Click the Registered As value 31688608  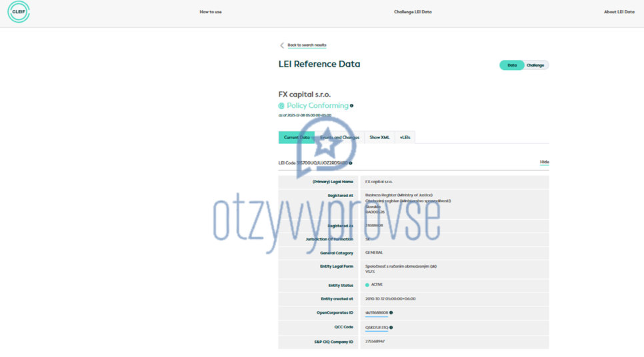pyautogui.click(x=374, y=225)
